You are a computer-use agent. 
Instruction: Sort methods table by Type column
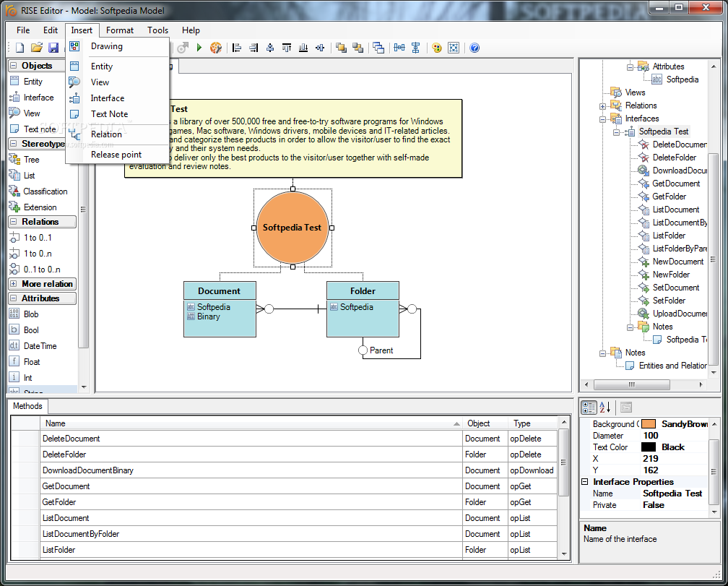coord(532,423)
